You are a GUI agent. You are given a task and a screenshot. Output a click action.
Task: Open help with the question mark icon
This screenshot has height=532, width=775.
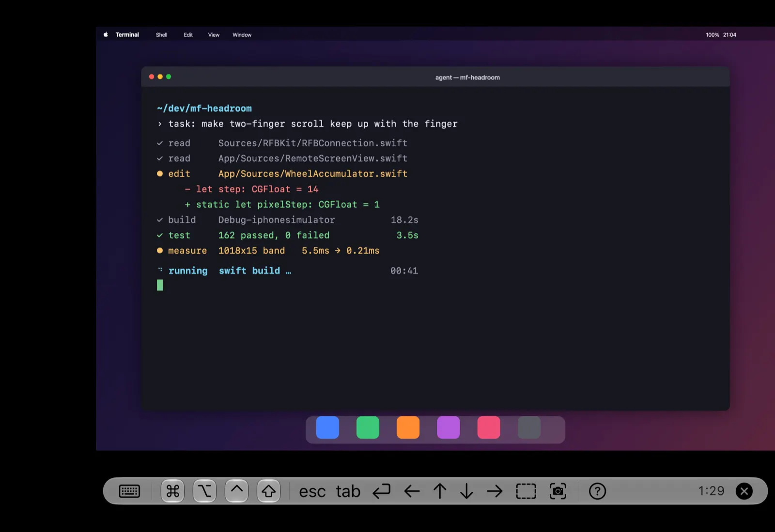coord(597,491)
